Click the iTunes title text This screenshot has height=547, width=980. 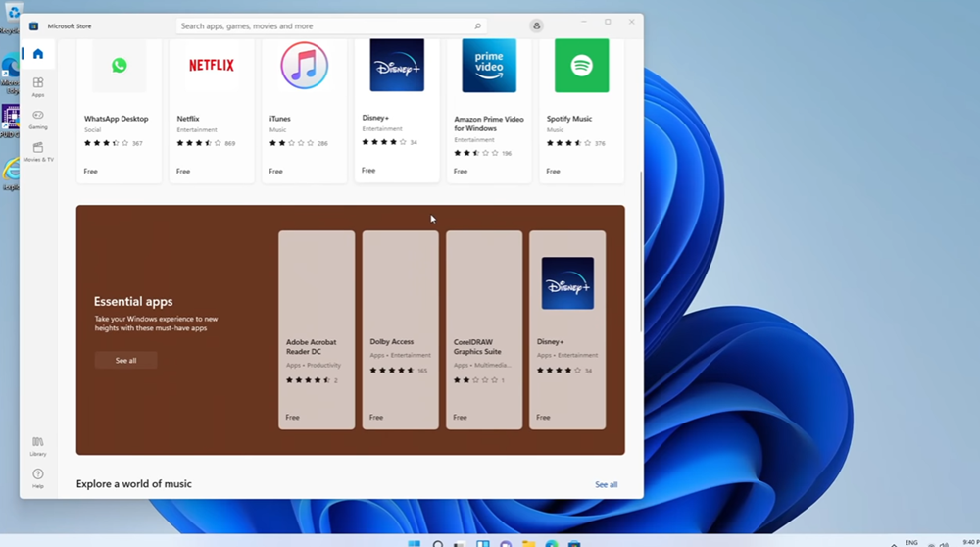[x=280, y=119]
